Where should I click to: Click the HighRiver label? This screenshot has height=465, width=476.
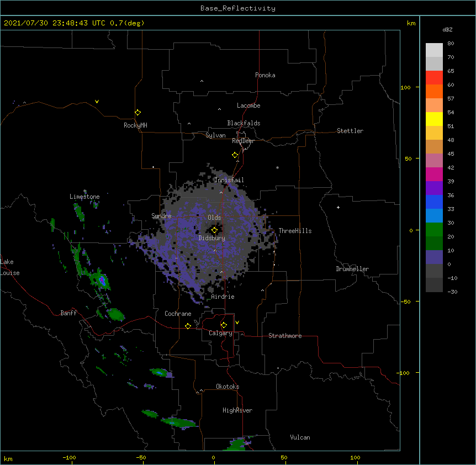[x=237, y=410]
